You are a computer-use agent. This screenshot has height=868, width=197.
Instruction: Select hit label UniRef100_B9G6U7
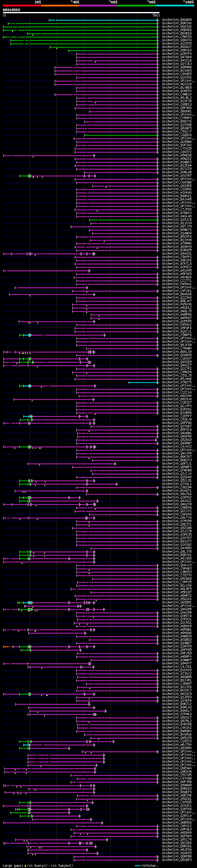pos(177,47)
